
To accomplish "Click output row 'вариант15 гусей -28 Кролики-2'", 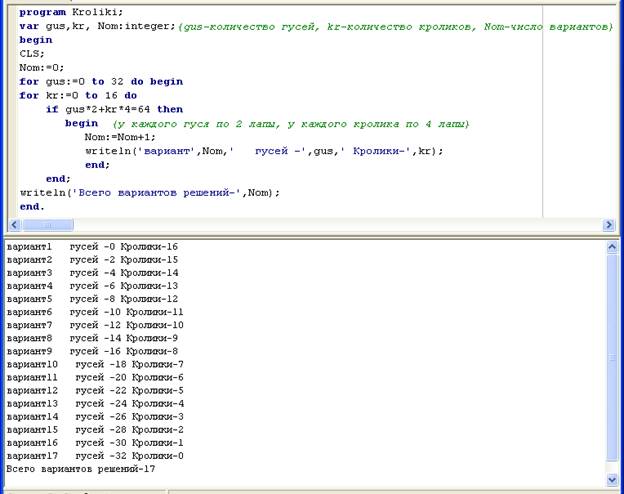I will (95, 430).
